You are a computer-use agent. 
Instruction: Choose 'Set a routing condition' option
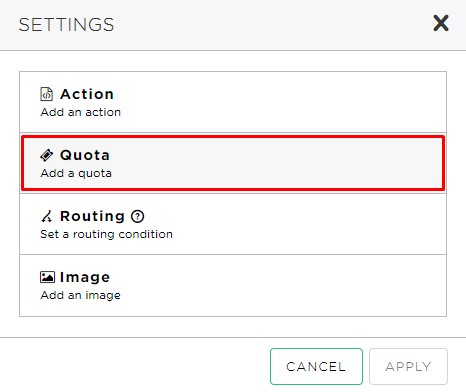[107, 234]
